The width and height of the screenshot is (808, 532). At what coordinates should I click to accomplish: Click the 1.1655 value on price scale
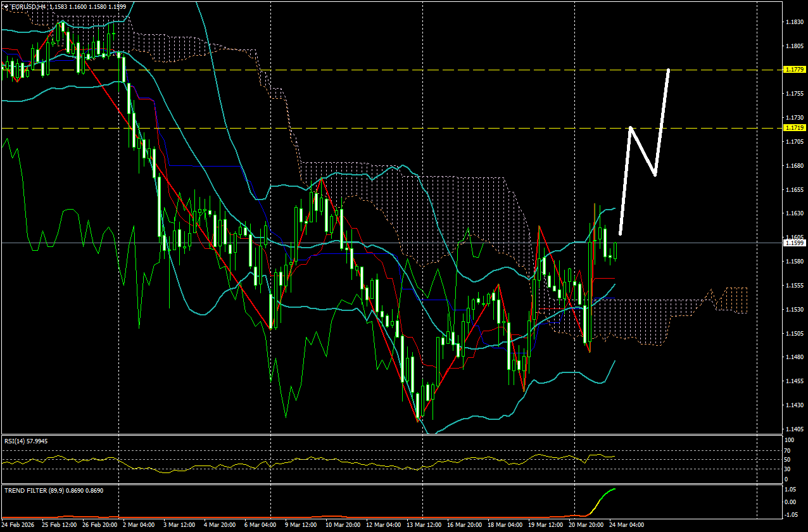coord(794,189)
